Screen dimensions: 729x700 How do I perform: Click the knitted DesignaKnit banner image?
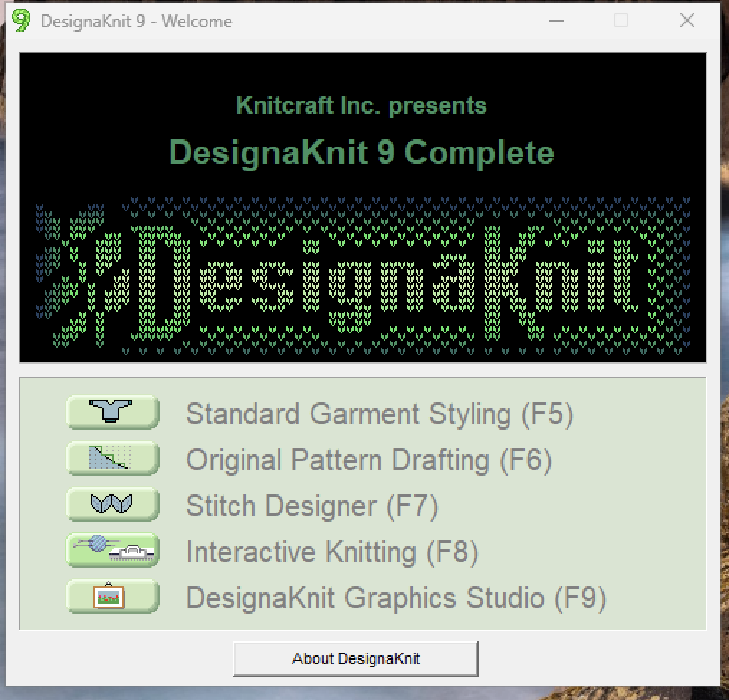(x=362, y=275)
